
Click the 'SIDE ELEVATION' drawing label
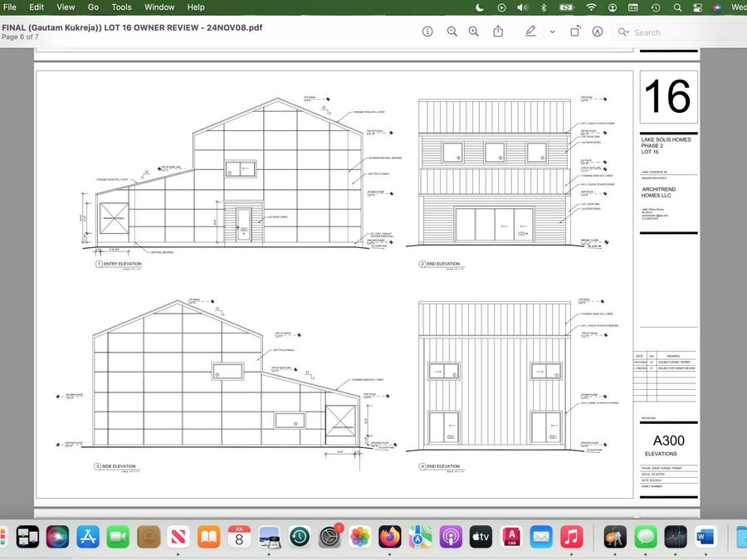click(x=119, y=466)
